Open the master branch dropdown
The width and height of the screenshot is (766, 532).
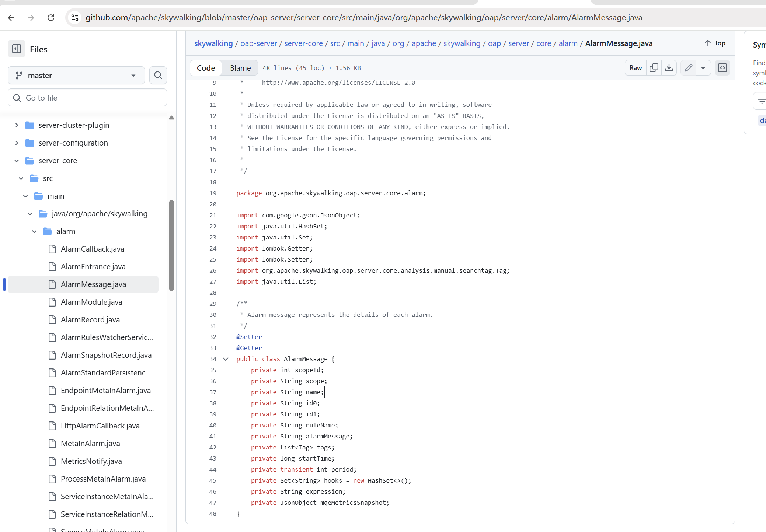click(x=76, y=76)
